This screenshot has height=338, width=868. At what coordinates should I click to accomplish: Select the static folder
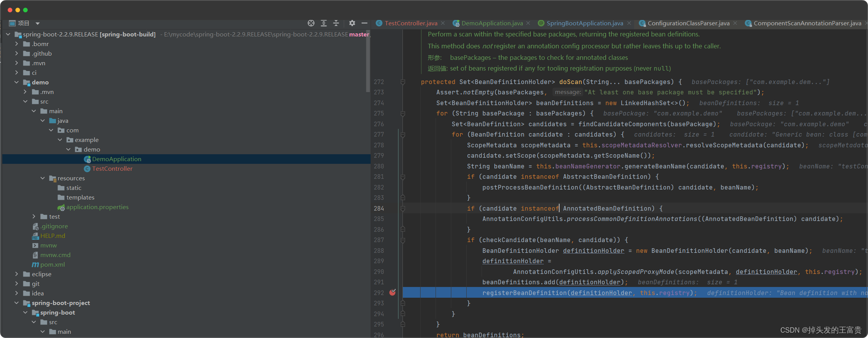point(74,188)
